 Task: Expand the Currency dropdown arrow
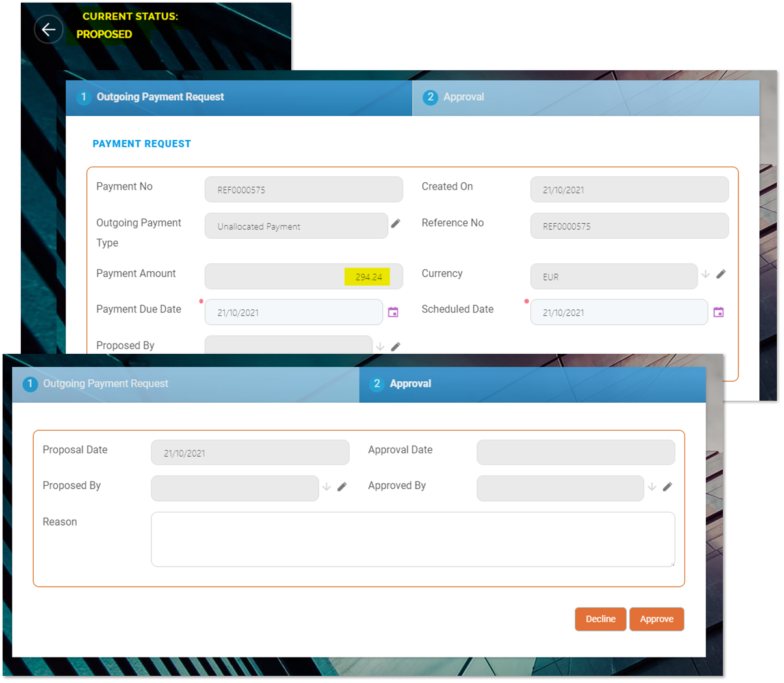(705, 274)
